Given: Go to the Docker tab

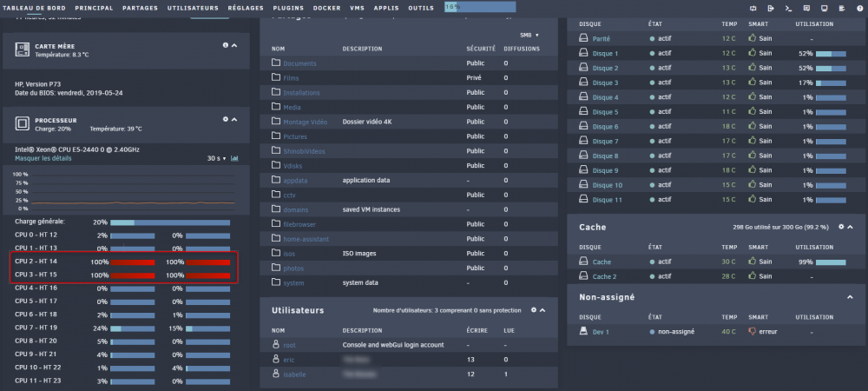Looking at the screenshot, I should (326, 9).
